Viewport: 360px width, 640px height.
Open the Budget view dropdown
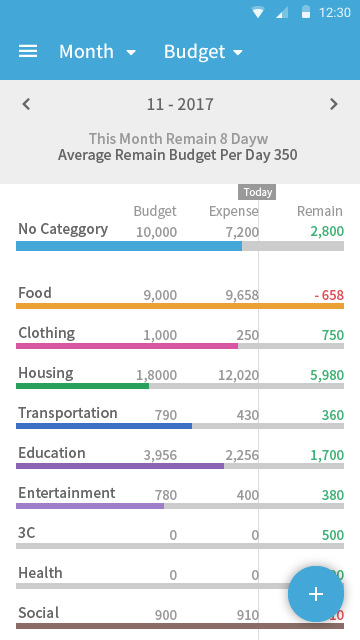tap(203, 52)
